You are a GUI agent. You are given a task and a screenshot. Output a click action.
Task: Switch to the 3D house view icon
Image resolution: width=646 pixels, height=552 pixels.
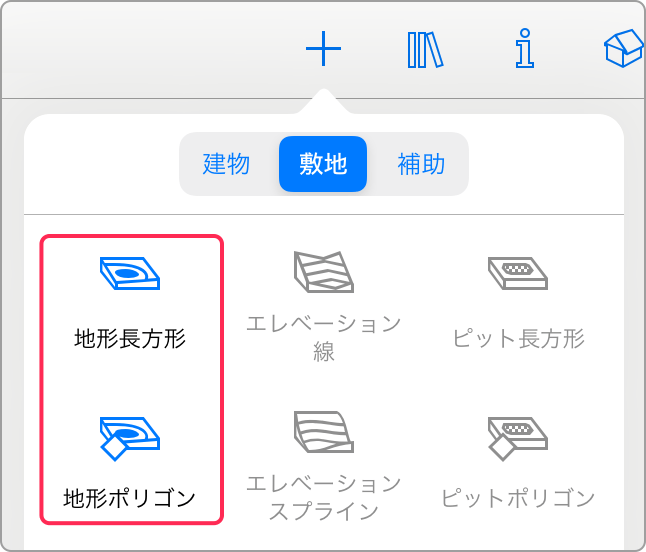click(x=624, y=48)
